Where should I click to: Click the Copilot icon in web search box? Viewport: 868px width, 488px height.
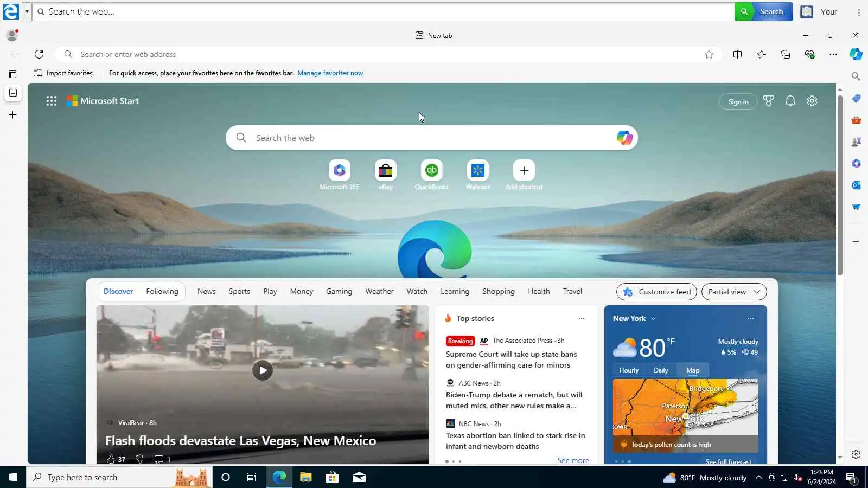624,138
